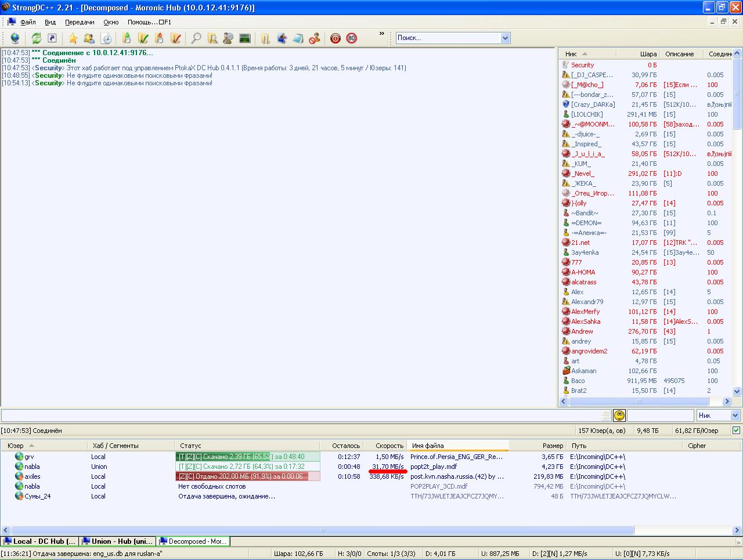Image resolution: width=743 pixels, height=560 pixels.
Task: Toggle the red 80 speed limit icon
Action: (351, 38)
